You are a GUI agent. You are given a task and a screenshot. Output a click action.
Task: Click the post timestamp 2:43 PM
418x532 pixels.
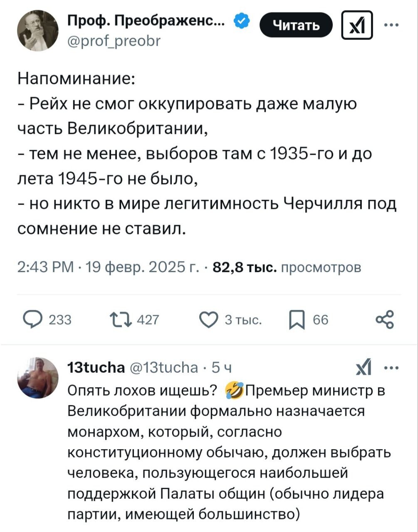pos(46,267)
